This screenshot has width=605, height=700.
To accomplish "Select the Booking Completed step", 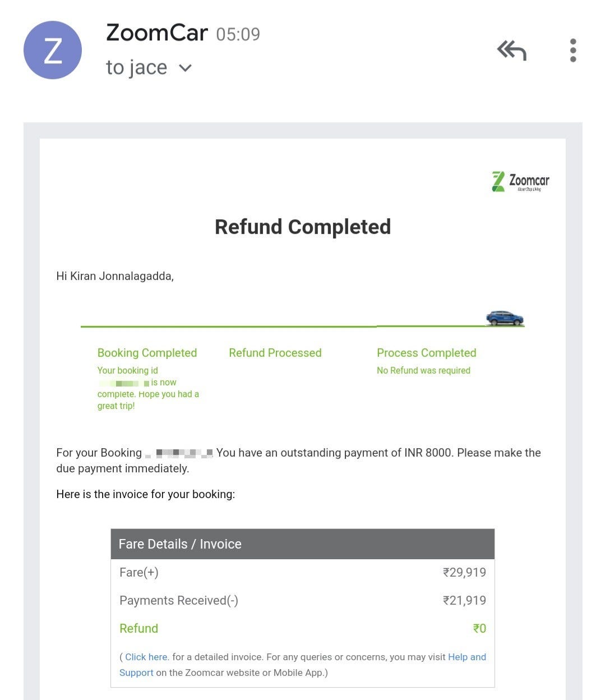I will pos(147,353).
